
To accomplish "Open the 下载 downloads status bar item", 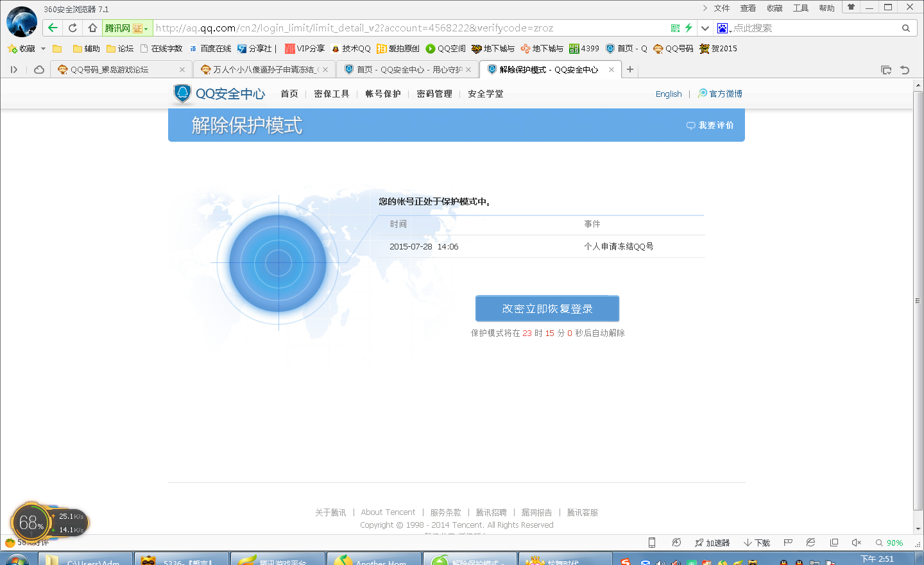I will pos(757,543).
